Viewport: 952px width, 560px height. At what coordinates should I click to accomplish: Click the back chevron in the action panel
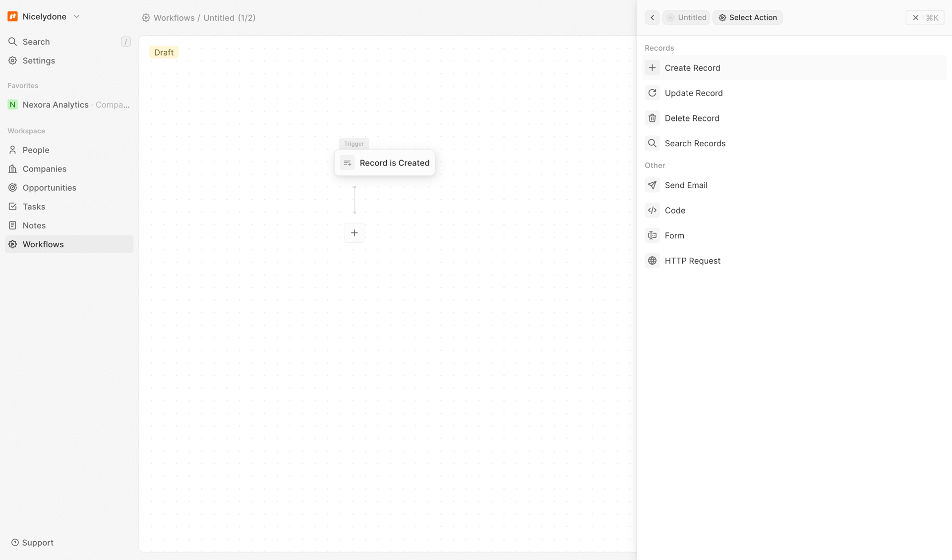point(652,17)
